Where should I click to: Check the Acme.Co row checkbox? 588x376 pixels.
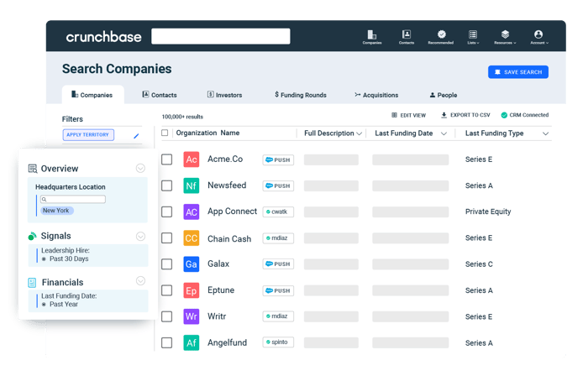click(167, 159)
